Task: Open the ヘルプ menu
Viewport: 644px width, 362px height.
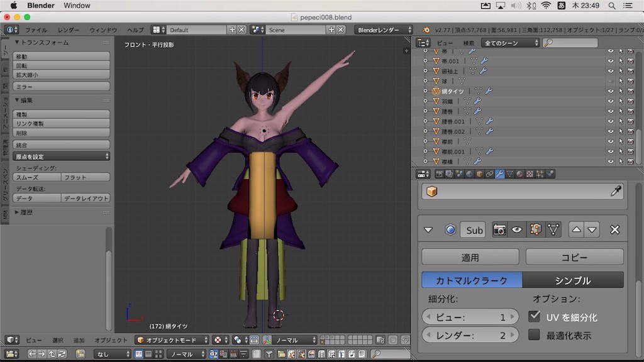Action: (136, 30)
